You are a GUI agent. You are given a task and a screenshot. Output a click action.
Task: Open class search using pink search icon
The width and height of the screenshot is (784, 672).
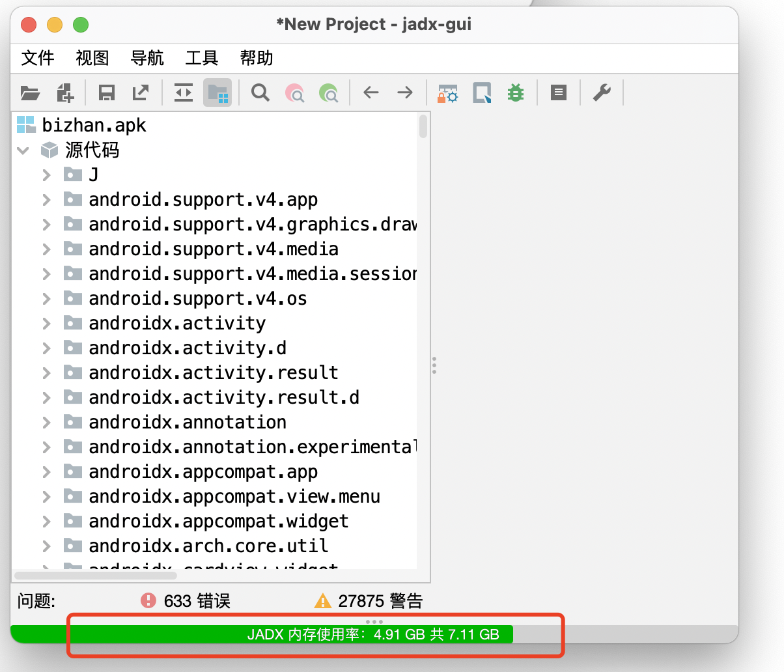(x=294, y=92)
